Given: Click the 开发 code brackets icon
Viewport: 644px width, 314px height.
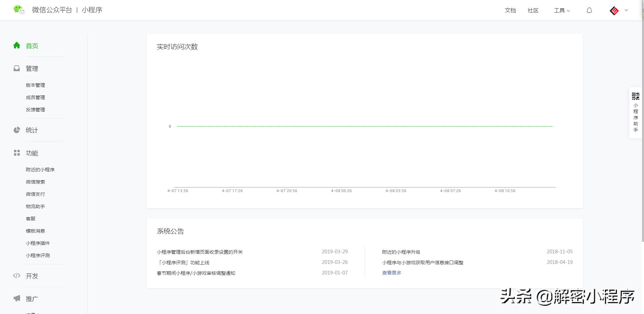Looking at the screenshot, I should point(17,276).
